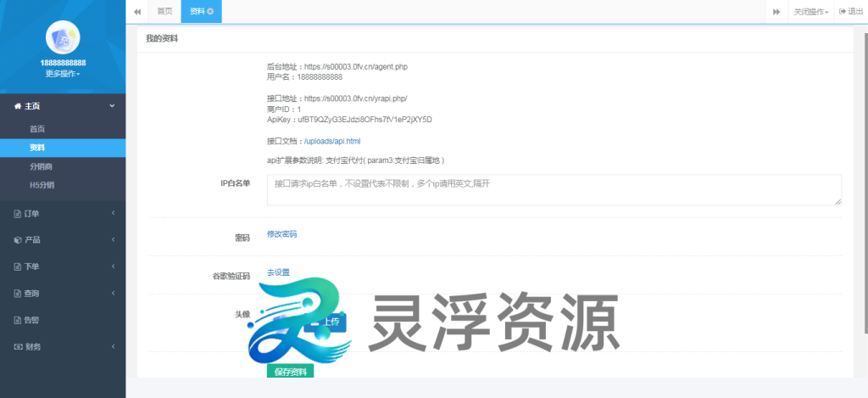Viewport: 868px width, 398px height.
Task: Click the money icon beside 财务
Action: coord(18,346)
